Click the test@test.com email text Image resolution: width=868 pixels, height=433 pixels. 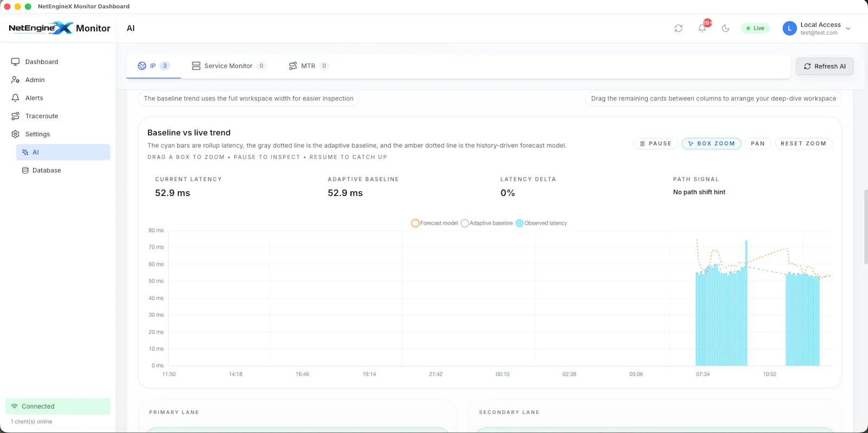(819, 33)
